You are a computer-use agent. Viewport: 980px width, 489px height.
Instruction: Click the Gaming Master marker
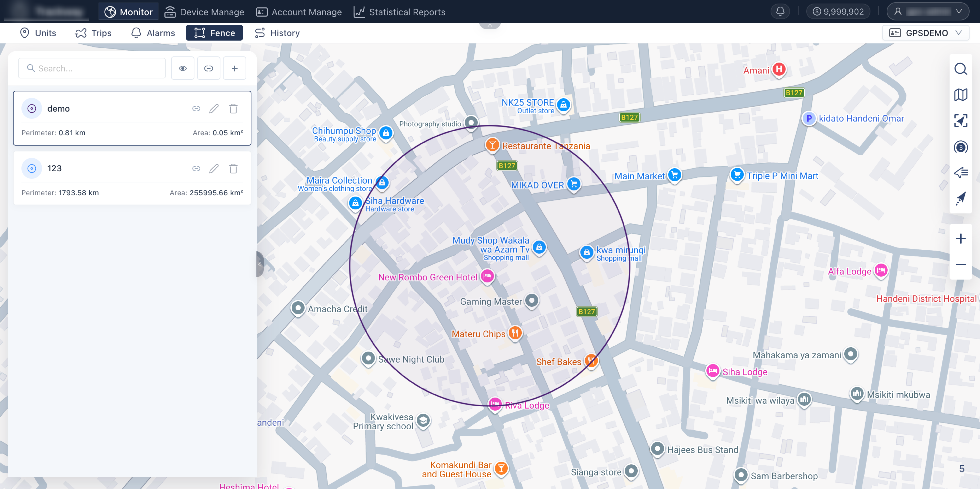coord(531,301)
